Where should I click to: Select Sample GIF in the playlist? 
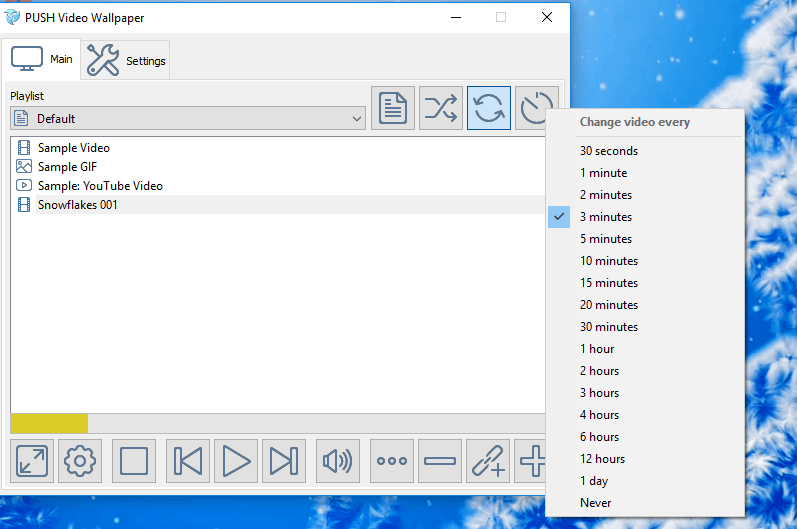(x=67, y=167)
